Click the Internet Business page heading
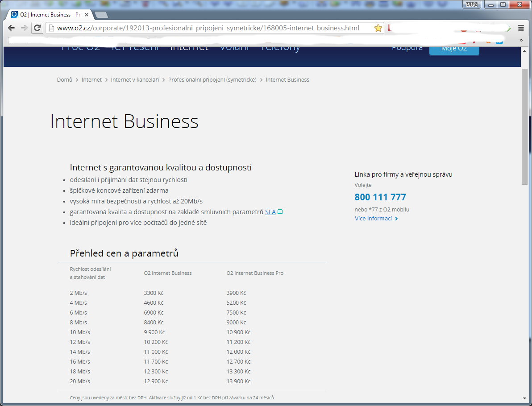The width and height of the screenshot is (532, 406). [124, 121]
